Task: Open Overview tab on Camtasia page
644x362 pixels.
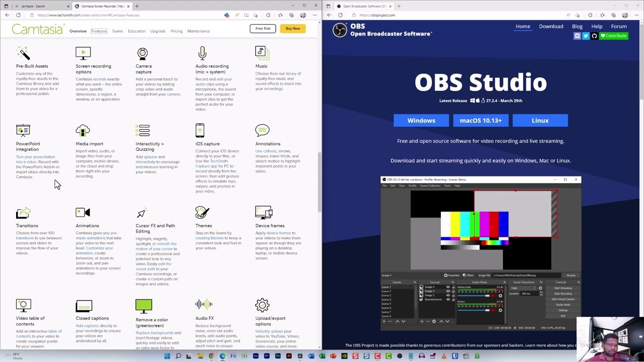Action: pos(78,31)
